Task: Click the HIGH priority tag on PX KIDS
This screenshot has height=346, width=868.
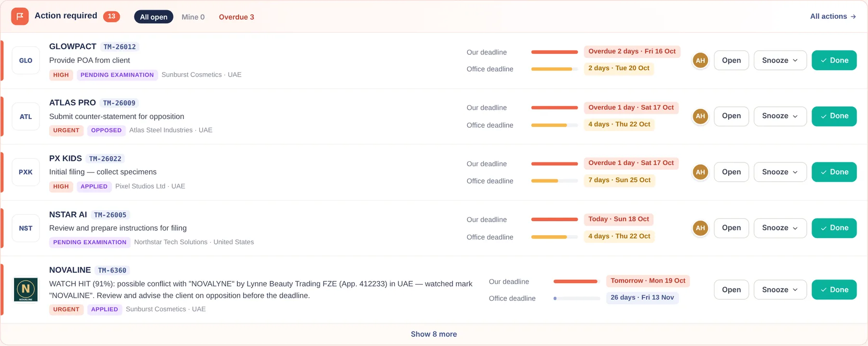Action: pyautogui.click(x=61, y=186)
